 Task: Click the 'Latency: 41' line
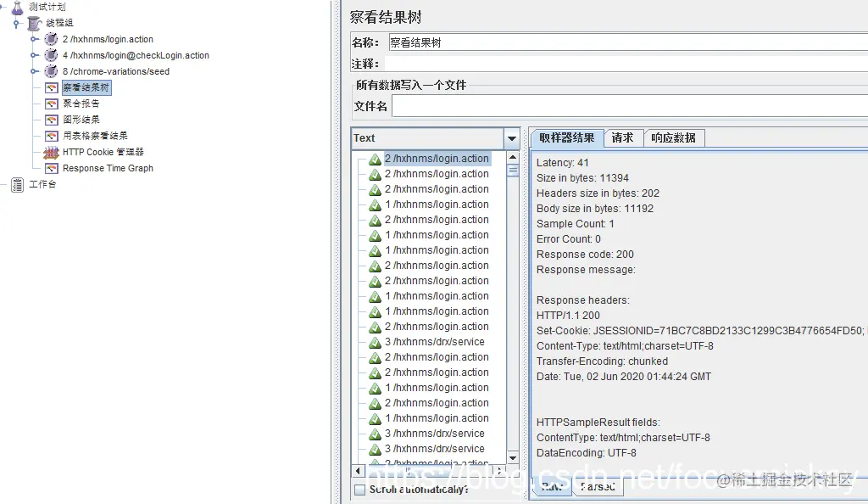(x=563, y=163)
